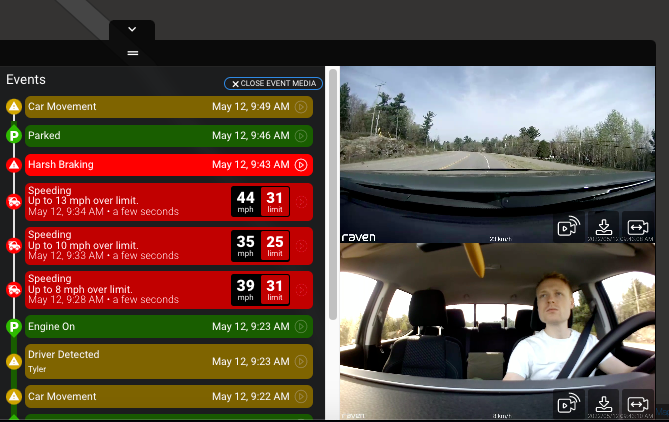Expand road camera view to full width
Screen dimensions: 669x422
point(637,227)
